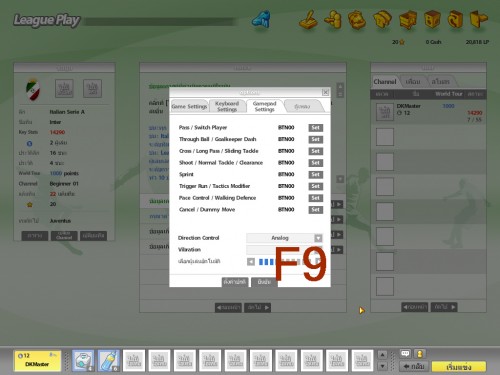This screenshot has width=500, height=375.
Task: Click the right button at options dialog bottom
Action: point(264,282)
